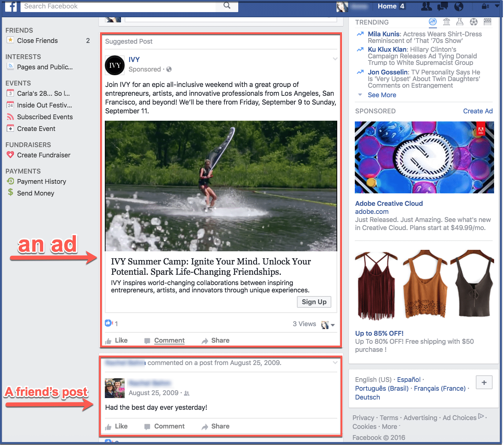Select Entertainment trending category icon
The width and height of the screenshot is (504, 445).
click(x=488, y=22)
